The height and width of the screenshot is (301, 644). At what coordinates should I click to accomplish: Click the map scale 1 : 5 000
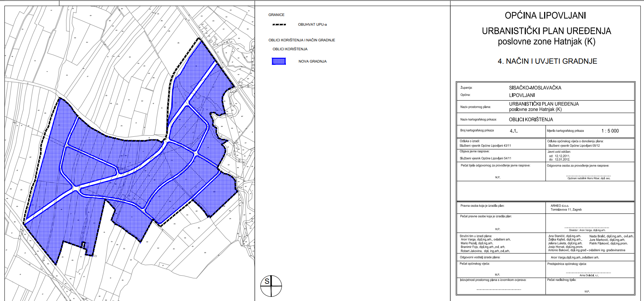610,131
